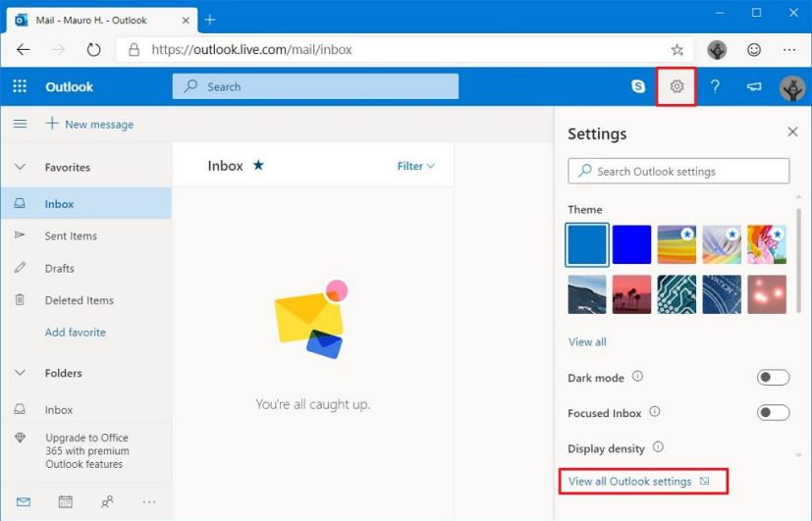Open more apps ellipsis in sidebar
Screen dimensions: 812x521
click(149, 501)
